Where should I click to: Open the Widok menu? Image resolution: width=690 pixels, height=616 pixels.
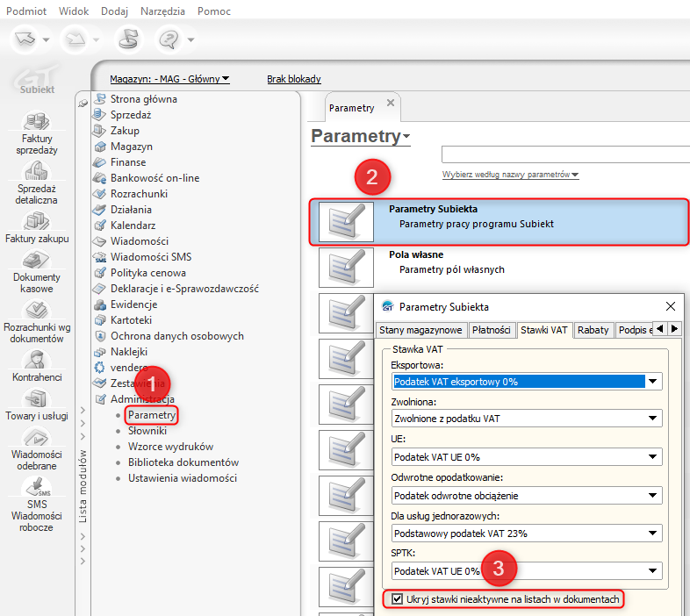tap(74, 11)
